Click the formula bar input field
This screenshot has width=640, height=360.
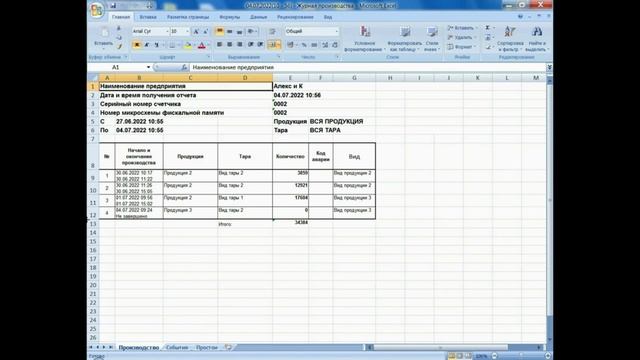click(x=367, y=67)
